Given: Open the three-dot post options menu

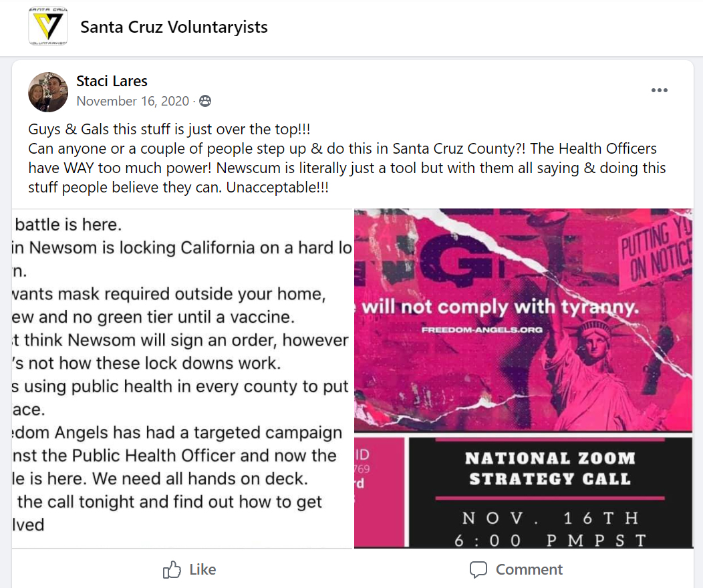Looking at the screenshot, I should [x=659, y=91].
